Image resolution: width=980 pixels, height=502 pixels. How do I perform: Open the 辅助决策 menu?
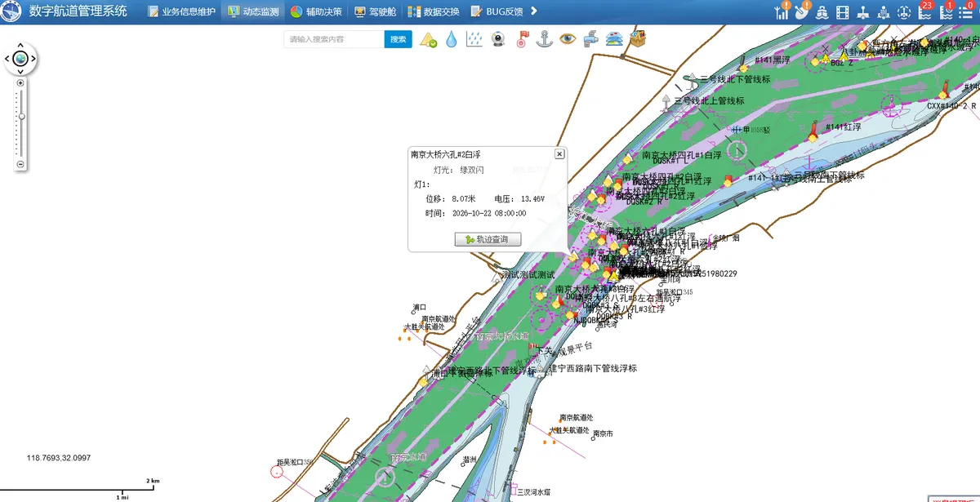click(318, 11)
